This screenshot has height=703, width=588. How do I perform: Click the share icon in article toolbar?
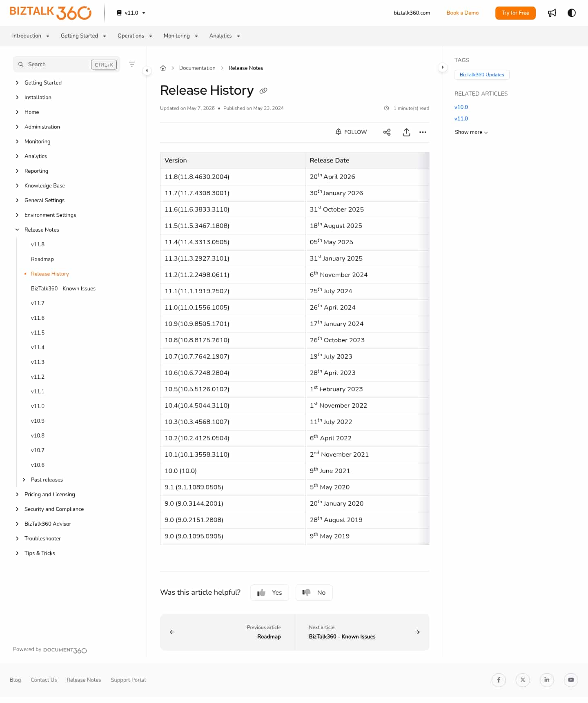(387, 132)
